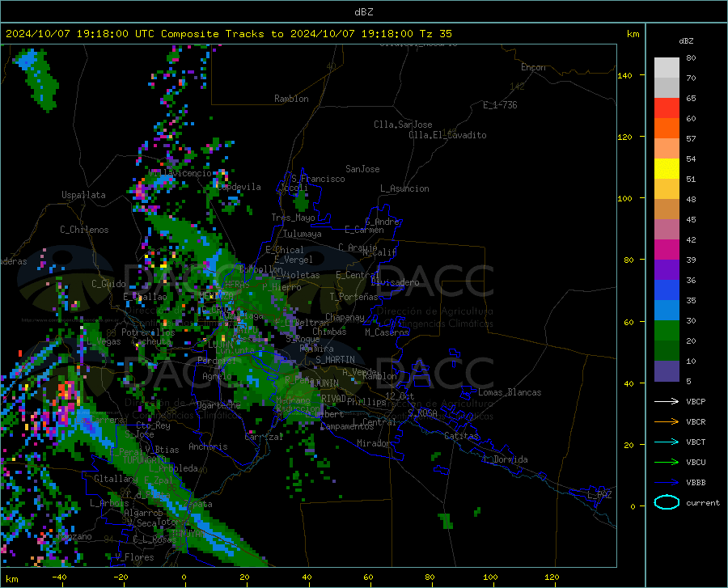The width and height of the screenshot is (728, 588).
Task: Click the 'Tz 35' threshold text
Action: [x=436, y=34]
